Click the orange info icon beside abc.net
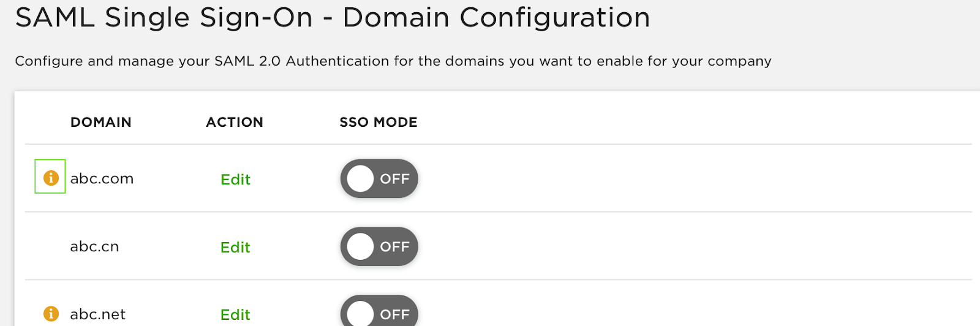Image resolution: width=980 pixels, height=326 pixels. [x=51, y=314]
